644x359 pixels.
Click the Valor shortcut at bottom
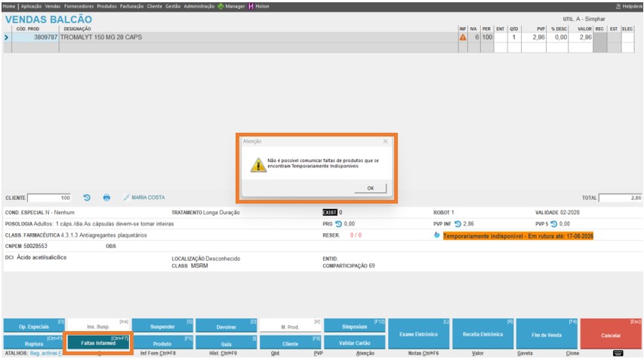coord(478,353)
